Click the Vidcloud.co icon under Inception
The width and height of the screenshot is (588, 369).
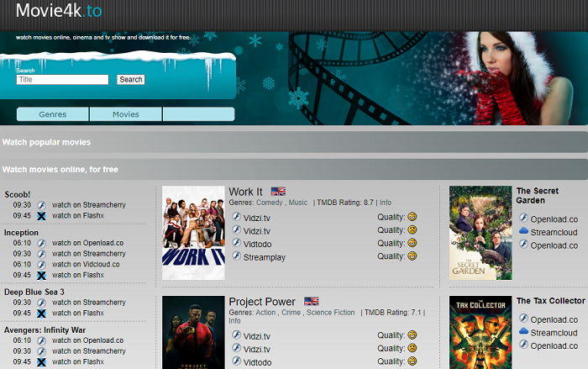[40, 264]
